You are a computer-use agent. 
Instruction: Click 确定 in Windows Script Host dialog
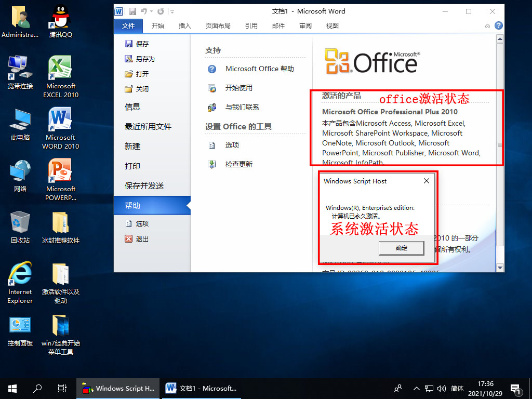tap(402, 248)
